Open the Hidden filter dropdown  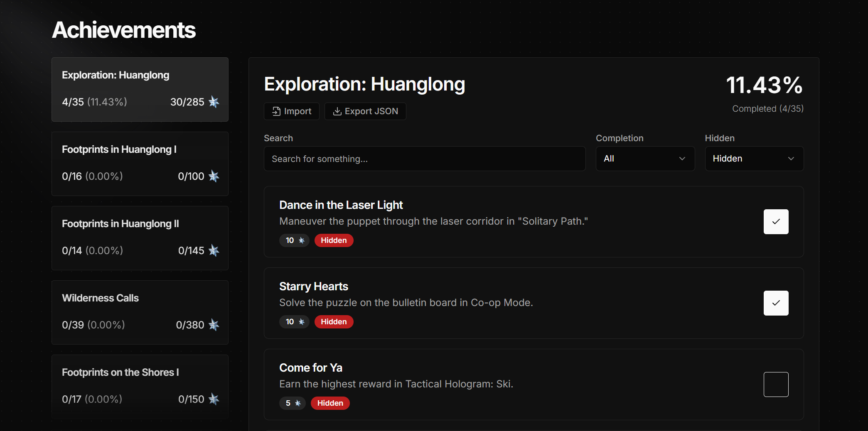tap(754, 159)
